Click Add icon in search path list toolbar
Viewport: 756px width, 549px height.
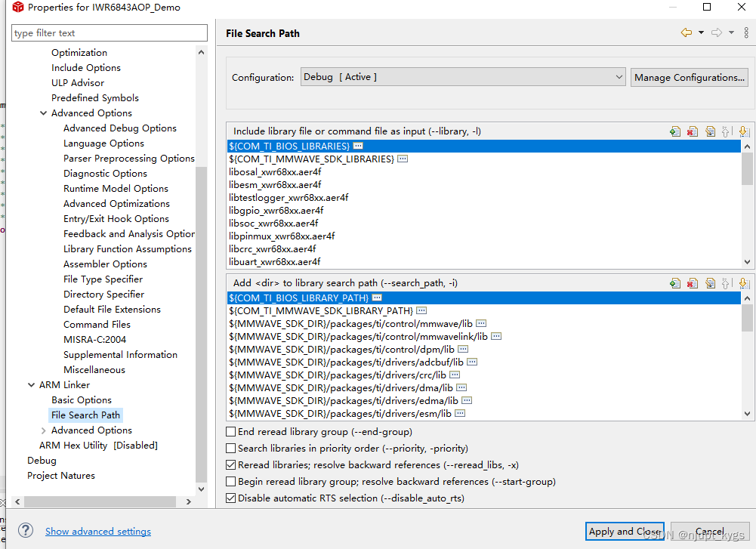pos(675,283)
